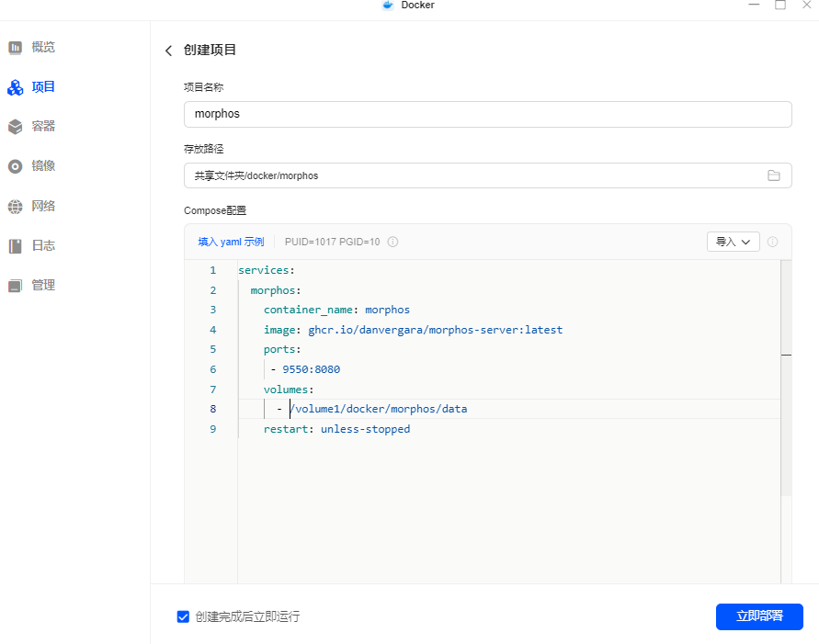Click the Container (容器) box icon
Viewport: 819px width, 644px height.
click(x=15, y=127)
